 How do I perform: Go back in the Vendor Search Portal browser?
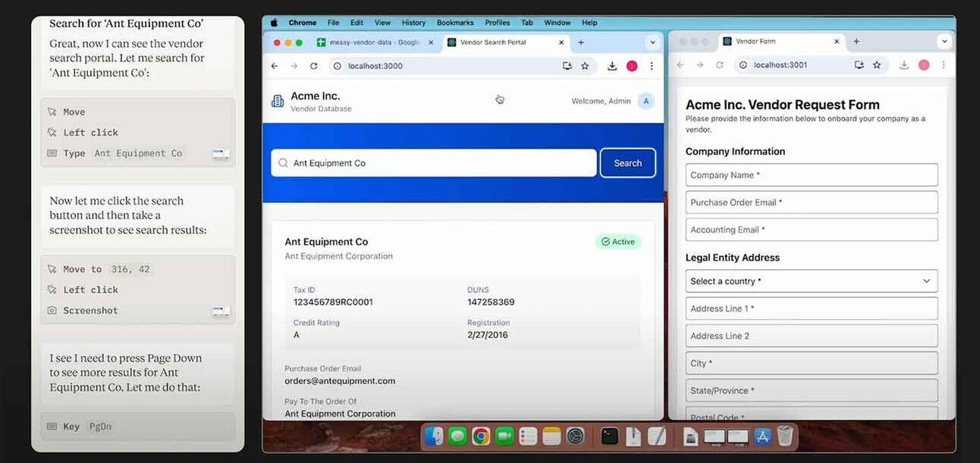point(275,66)
